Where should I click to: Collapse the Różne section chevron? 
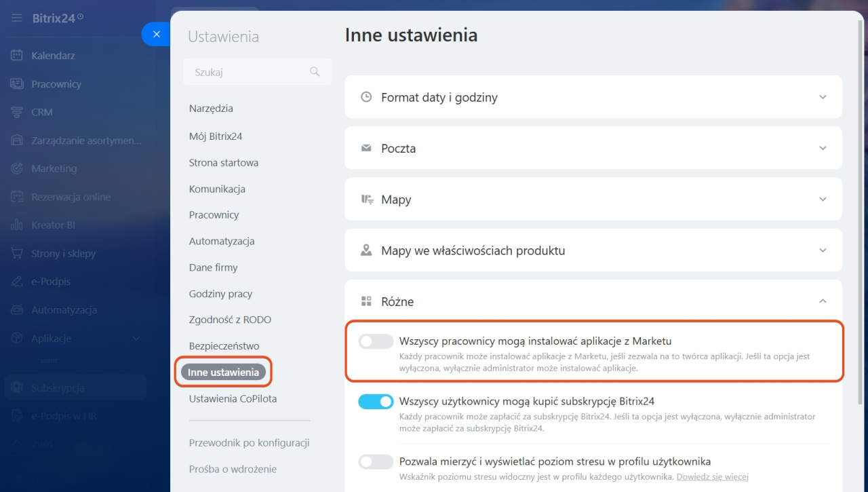pyautogui.click(x=823, y=301)
